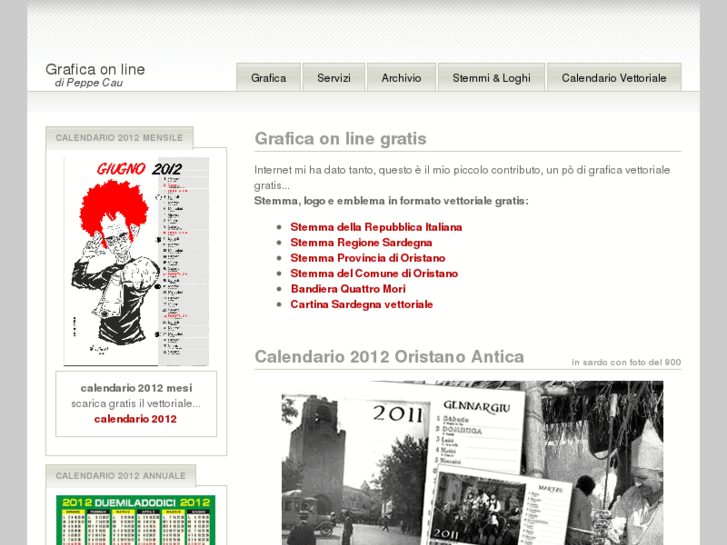Click the 'in sardo con foto del 900' text
Screen dimensions: 727x545
tap(626, 362)
